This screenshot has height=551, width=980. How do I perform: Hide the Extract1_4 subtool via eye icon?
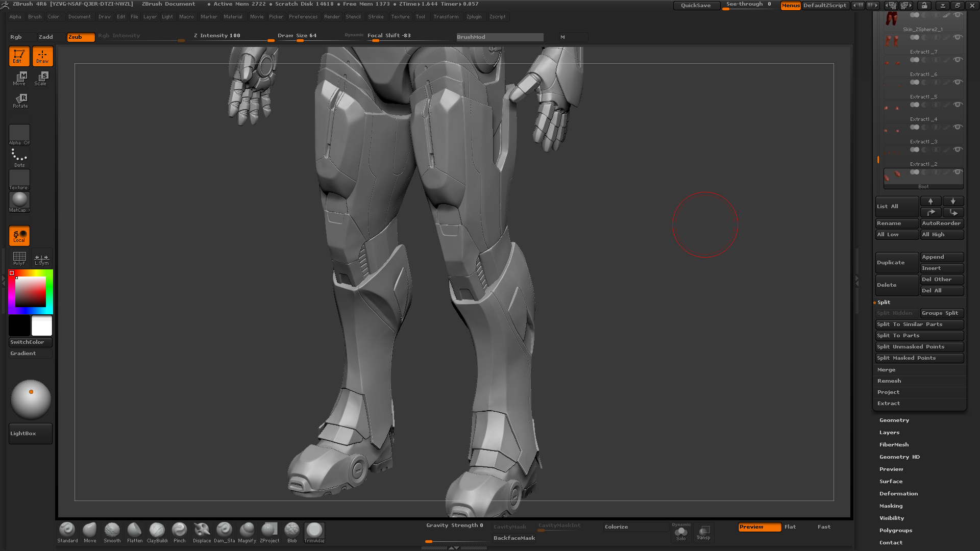click(958, 105)
